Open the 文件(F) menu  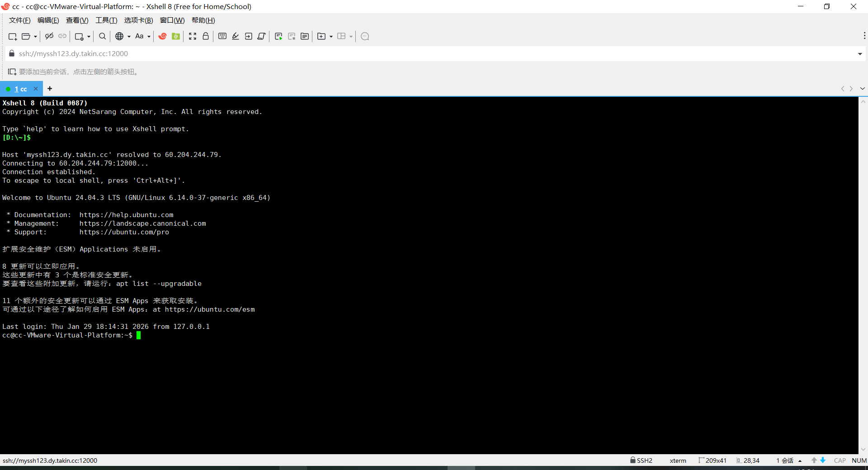pos(20,20)
